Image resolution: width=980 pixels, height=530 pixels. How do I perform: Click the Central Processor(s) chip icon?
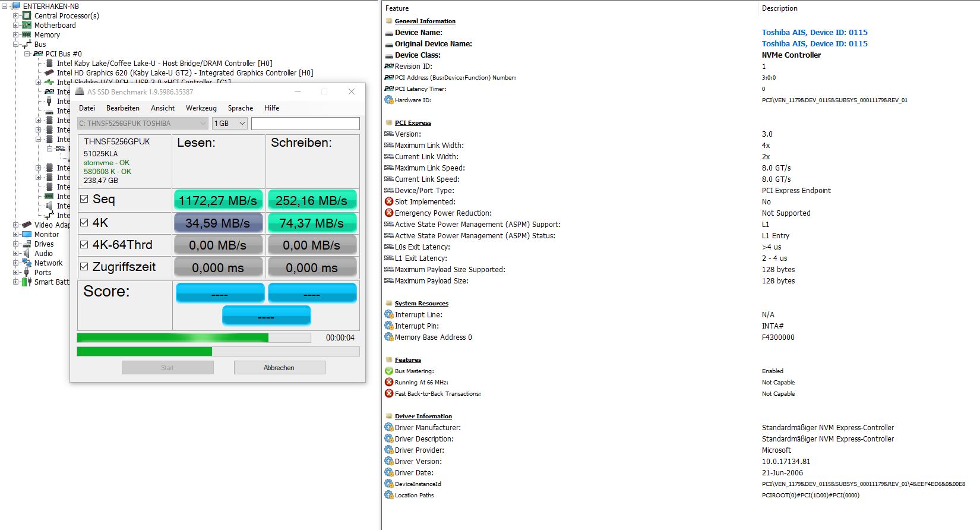[x=27, y=15]
